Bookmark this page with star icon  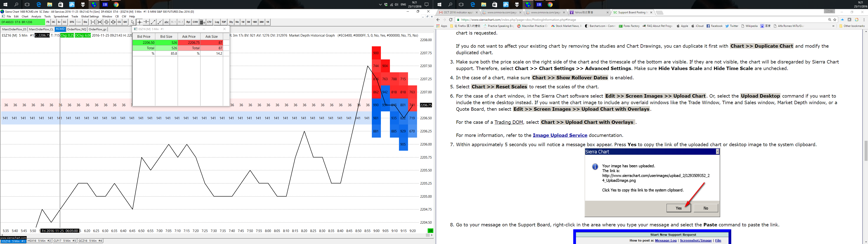point(835,20)
